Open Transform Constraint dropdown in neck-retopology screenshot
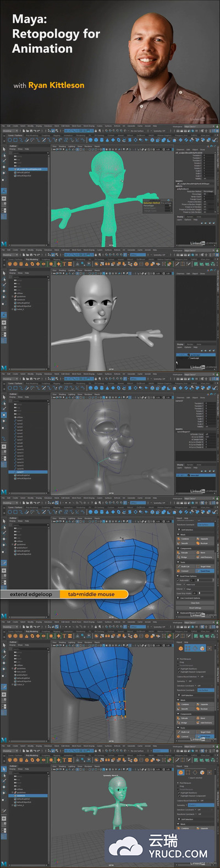 [x=206, y=690]
